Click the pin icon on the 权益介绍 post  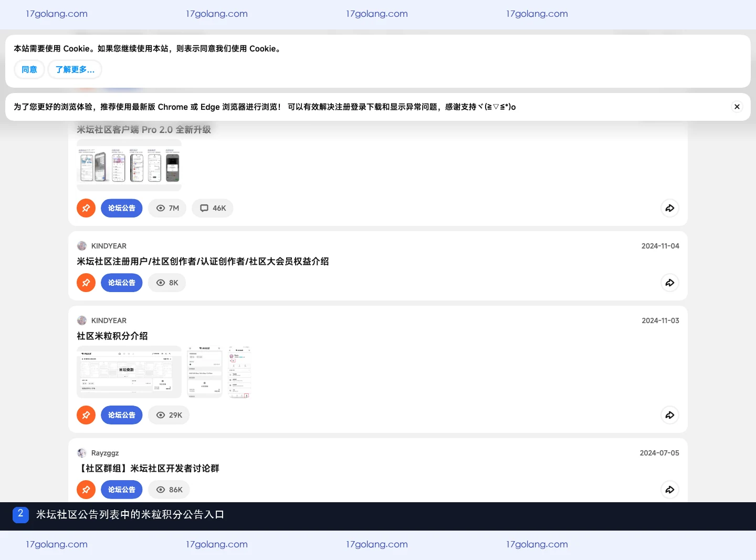(86, 283)
